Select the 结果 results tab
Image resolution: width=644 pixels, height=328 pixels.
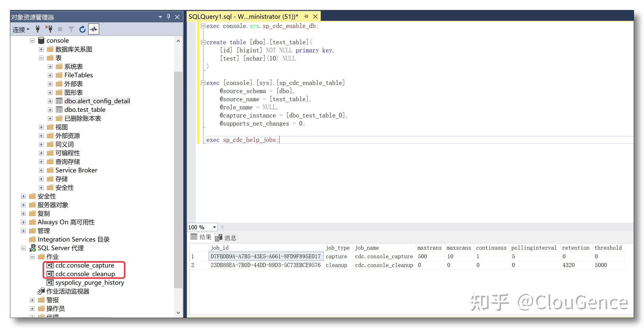[205, 237]
